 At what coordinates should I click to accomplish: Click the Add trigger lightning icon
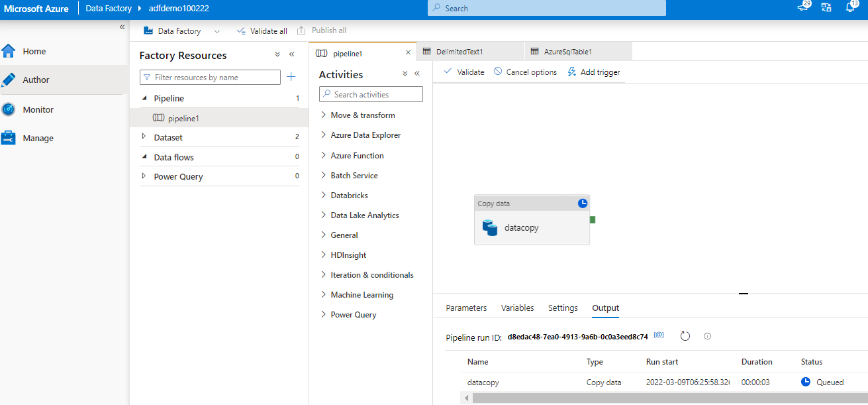[x=572, y=72]
